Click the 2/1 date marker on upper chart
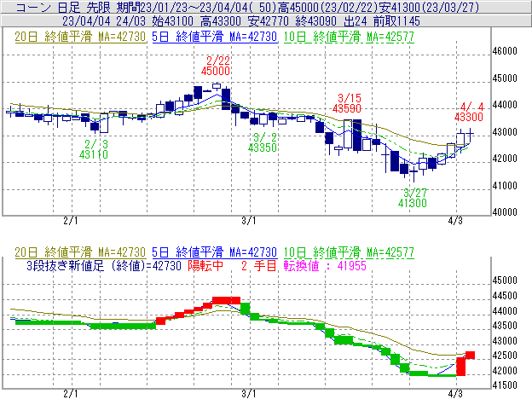This screenshot has height=405, width=532. point(71,221)
